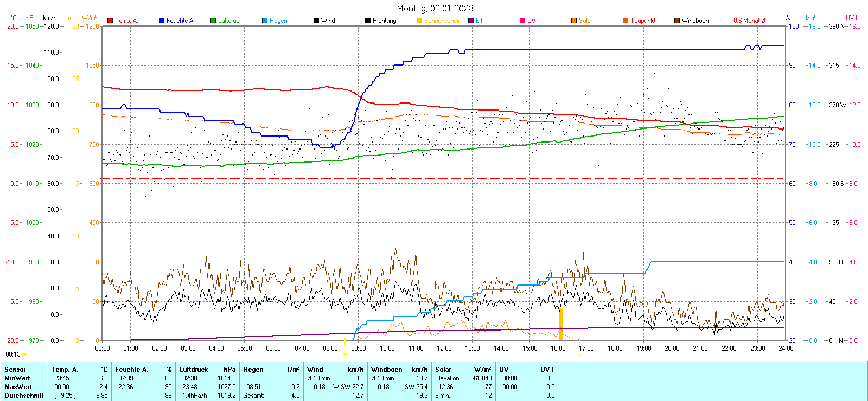Click the black Wind legend square
The height and width of the screenshot is (401, 868).
pyautogui.click(x=316, y=21)
